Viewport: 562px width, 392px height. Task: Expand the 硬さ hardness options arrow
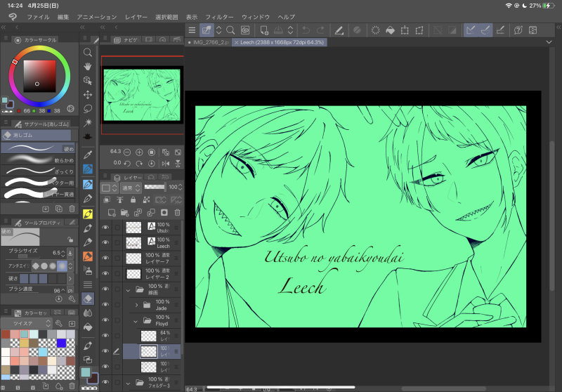tap(70, 278)
